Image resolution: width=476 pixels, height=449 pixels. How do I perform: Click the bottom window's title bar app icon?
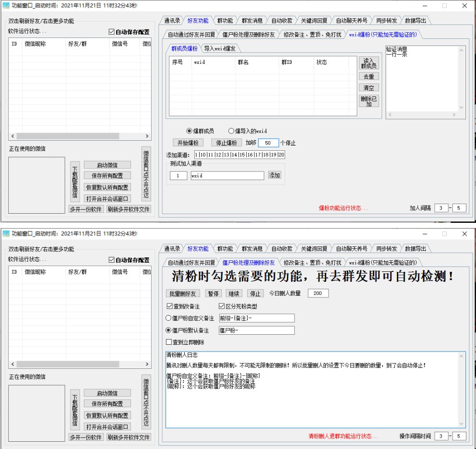6,233
